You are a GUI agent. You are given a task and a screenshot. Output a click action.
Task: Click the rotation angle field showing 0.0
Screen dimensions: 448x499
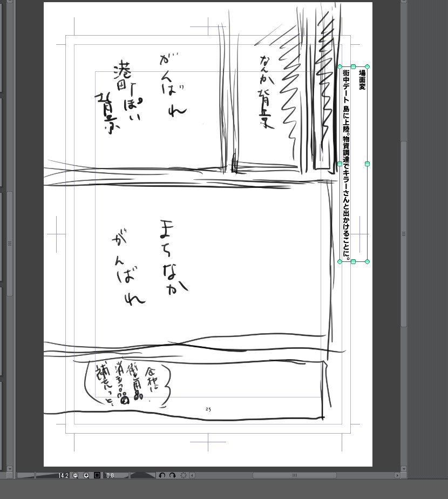pyautogui.click(x=110, y=475)
